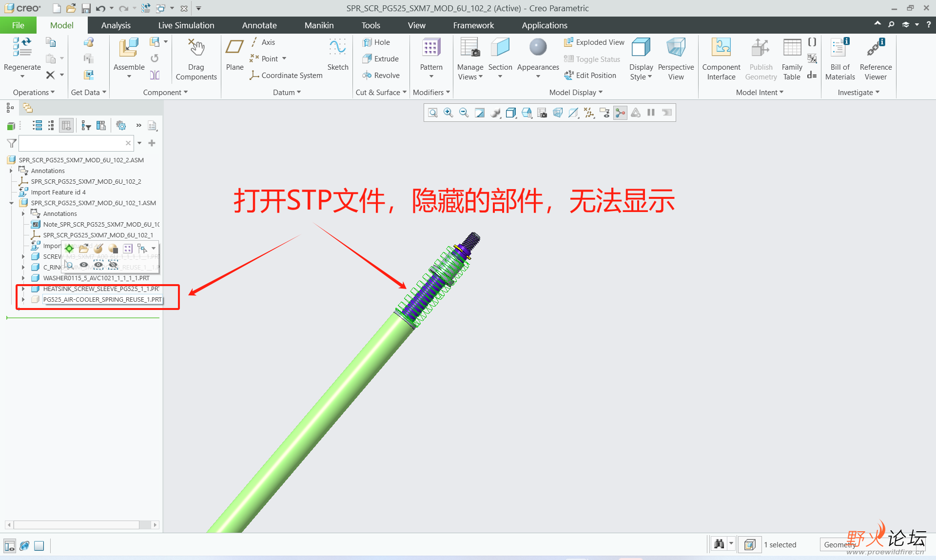
Task: Open Bill of Materials
Action: tap(840, 58)
